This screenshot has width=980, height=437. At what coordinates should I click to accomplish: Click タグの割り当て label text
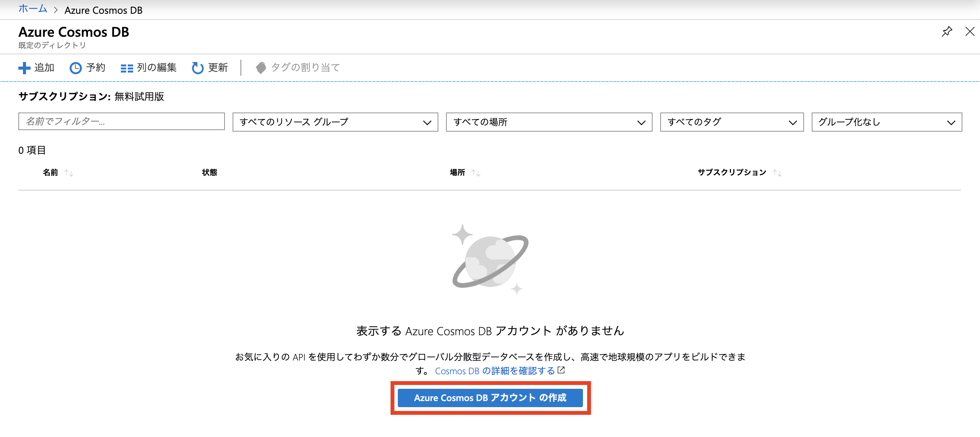(x=306, y=68)
